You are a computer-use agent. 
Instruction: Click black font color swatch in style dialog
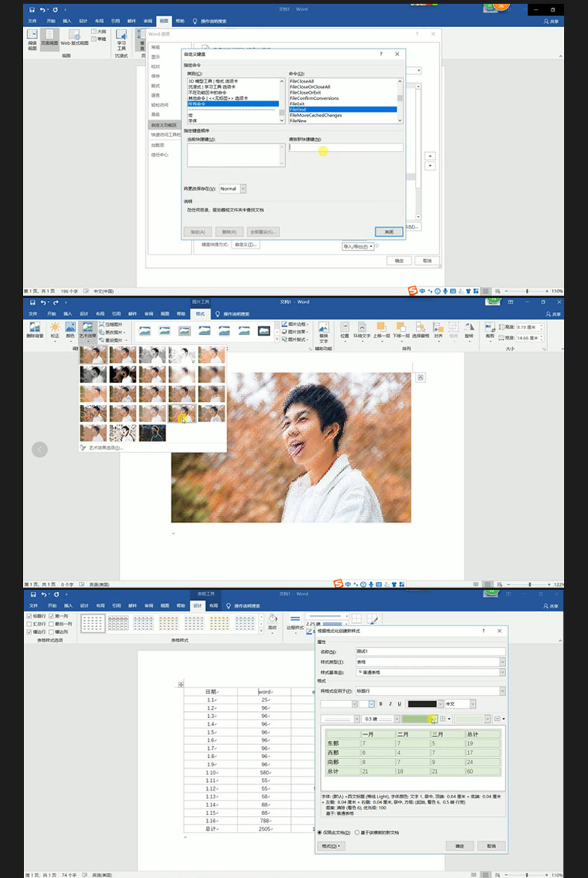point(422,704)
